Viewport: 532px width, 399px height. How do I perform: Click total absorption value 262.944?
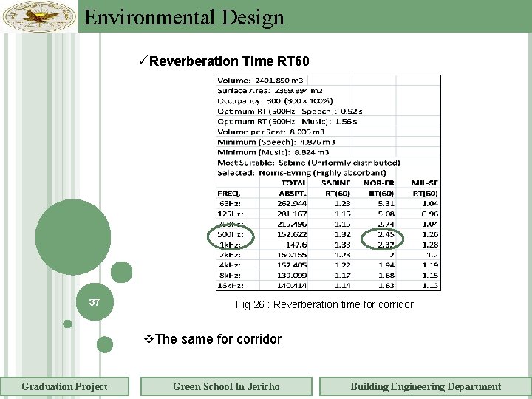(x=292, y=204)
